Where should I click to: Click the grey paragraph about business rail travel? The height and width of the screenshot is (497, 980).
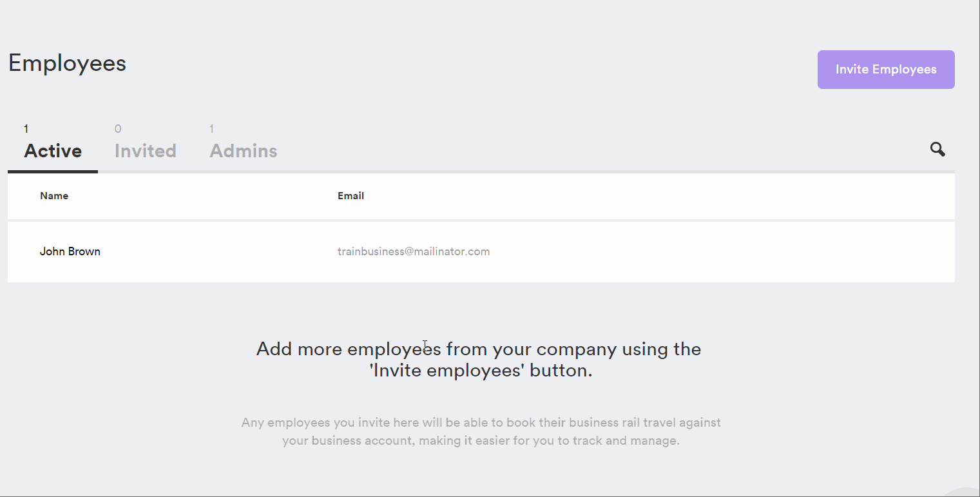tap(481, 432)
